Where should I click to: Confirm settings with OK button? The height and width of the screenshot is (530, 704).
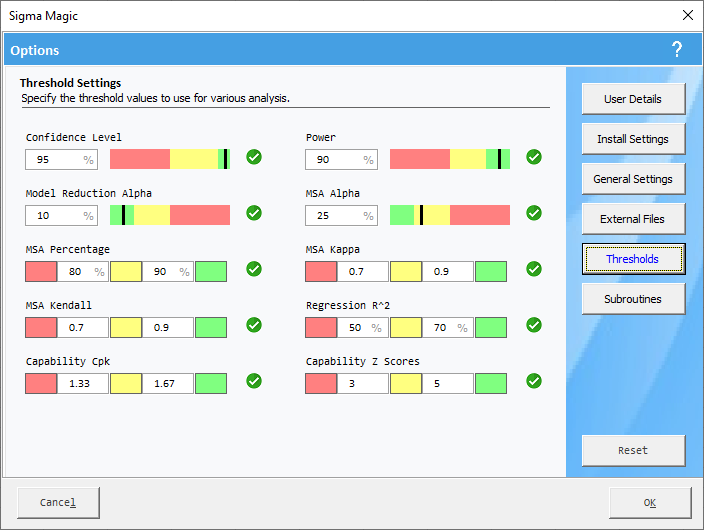pyautogui.click(x=649, y=503)
